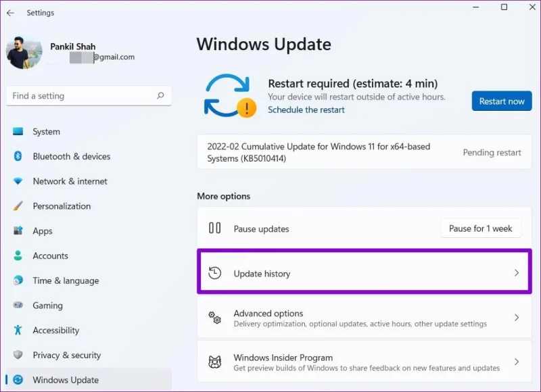Expand Update history chevron
Image resolution: width=541 pixels, height=392 pixels.
[x=517, y=273]
